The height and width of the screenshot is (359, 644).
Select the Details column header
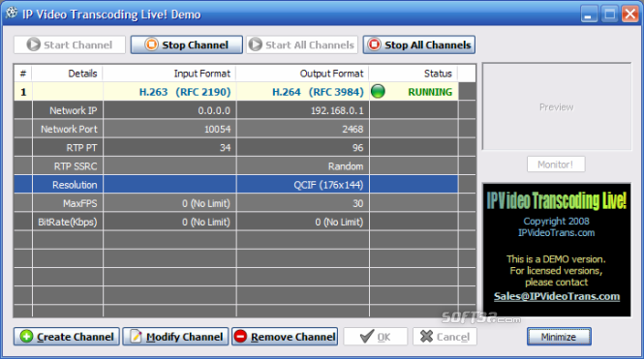pyautogui.click(x=68, y=74)
